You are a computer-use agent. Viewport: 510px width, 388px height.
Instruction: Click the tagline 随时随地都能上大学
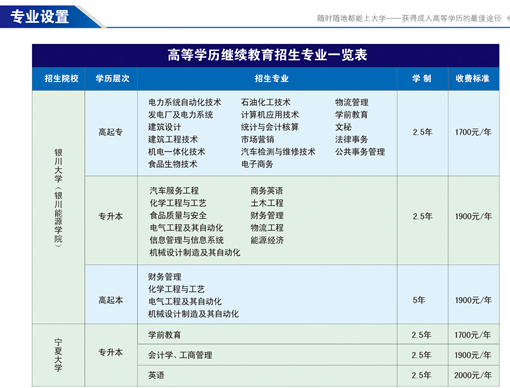[351, 18]
